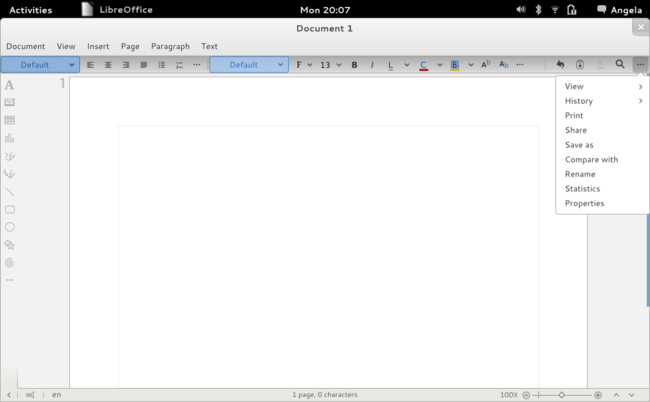Enable center paragraph alignment

(x=108, y=65)
